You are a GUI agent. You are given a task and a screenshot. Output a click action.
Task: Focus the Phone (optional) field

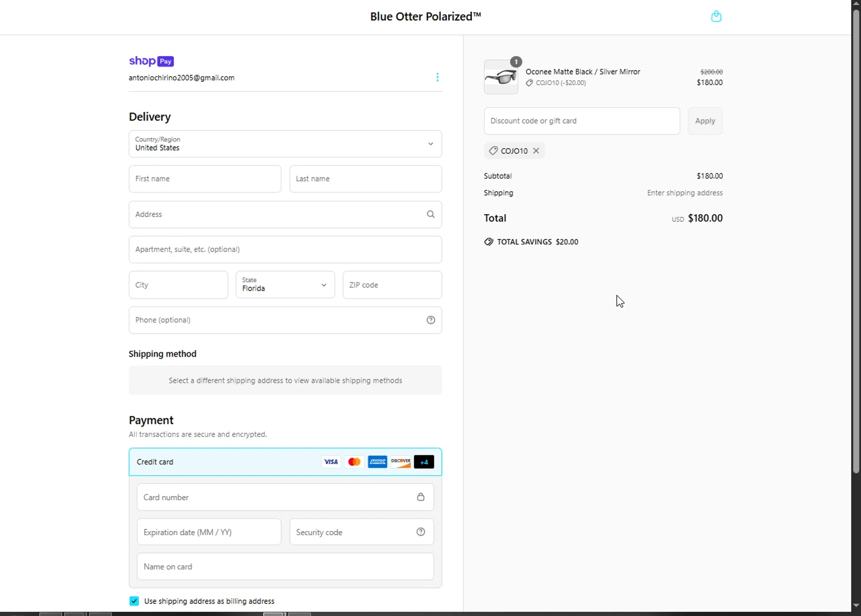click(x=285, y=320)
